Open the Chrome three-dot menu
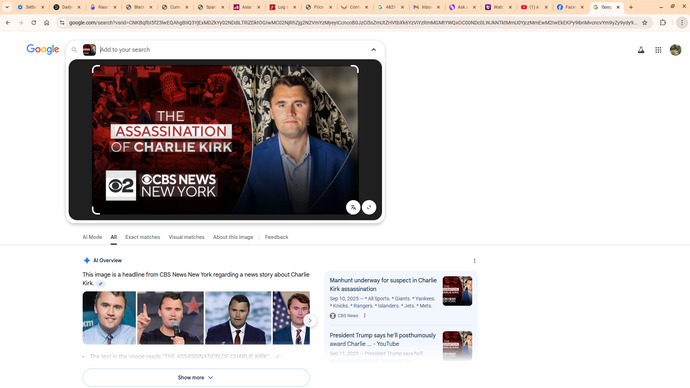Image resolution: width=690 pixels, height=388 pixels. (682, 22)
